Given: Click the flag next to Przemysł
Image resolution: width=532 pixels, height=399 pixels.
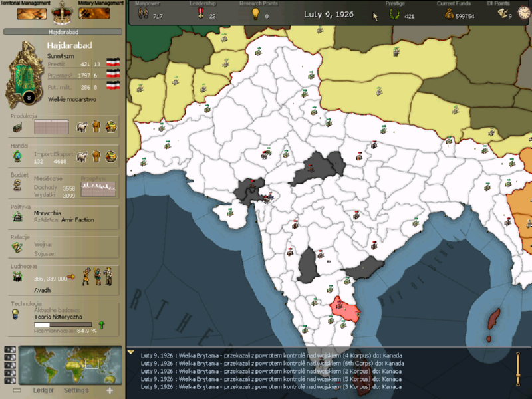Looking at the screenshot, I should click(x=113, y=73).
